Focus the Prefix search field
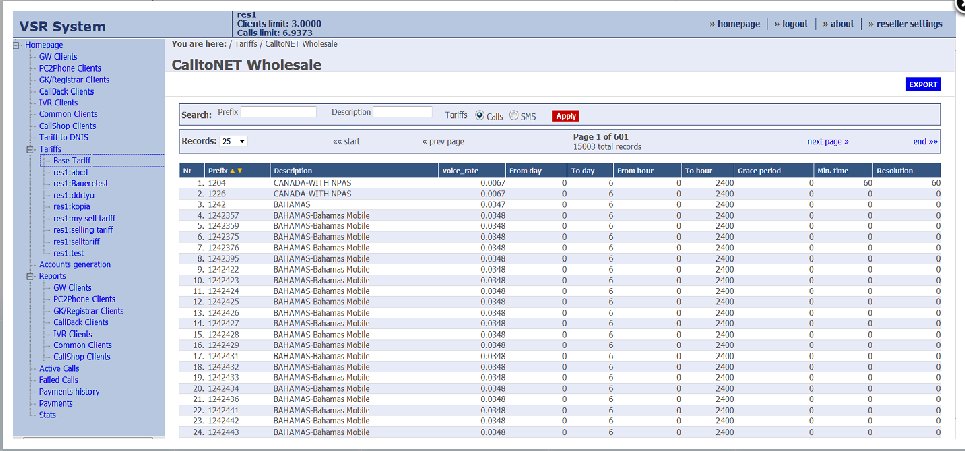 (279, 113)
